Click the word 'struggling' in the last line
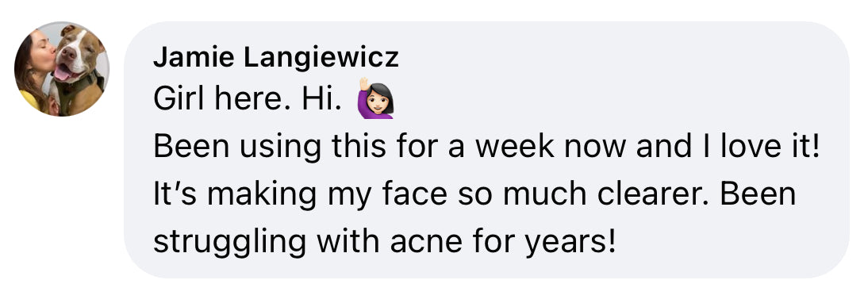 pos(230,241)
